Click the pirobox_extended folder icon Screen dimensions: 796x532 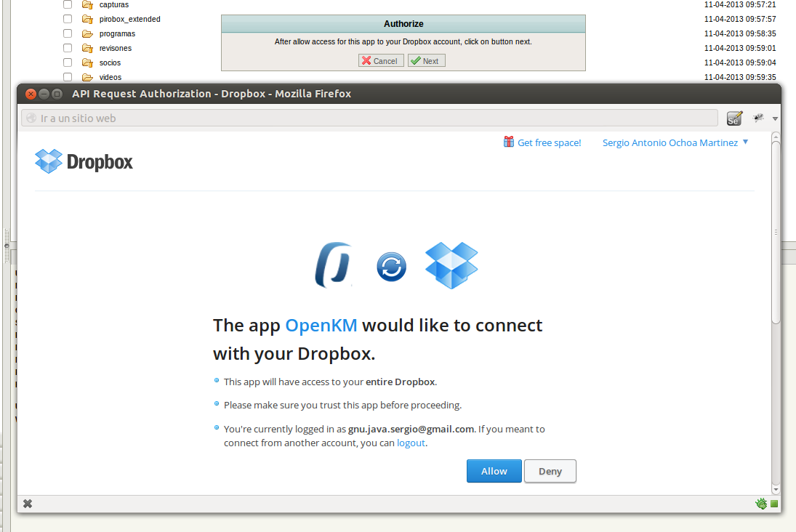pyautogui.click(x=87, y=20)
